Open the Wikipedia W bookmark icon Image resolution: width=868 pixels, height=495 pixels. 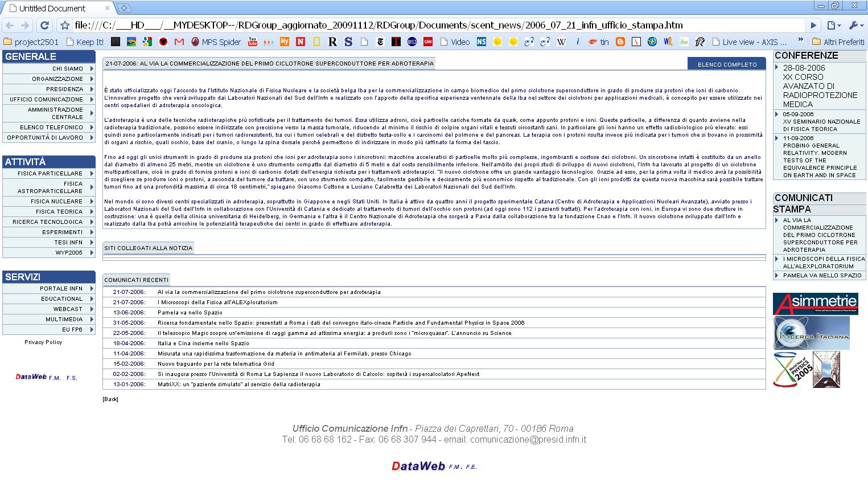pyautogui.click(x=561, y=42)
